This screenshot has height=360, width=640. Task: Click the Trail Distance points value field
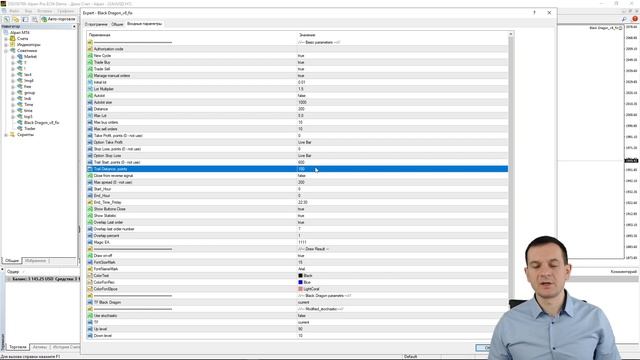(402, 169)
